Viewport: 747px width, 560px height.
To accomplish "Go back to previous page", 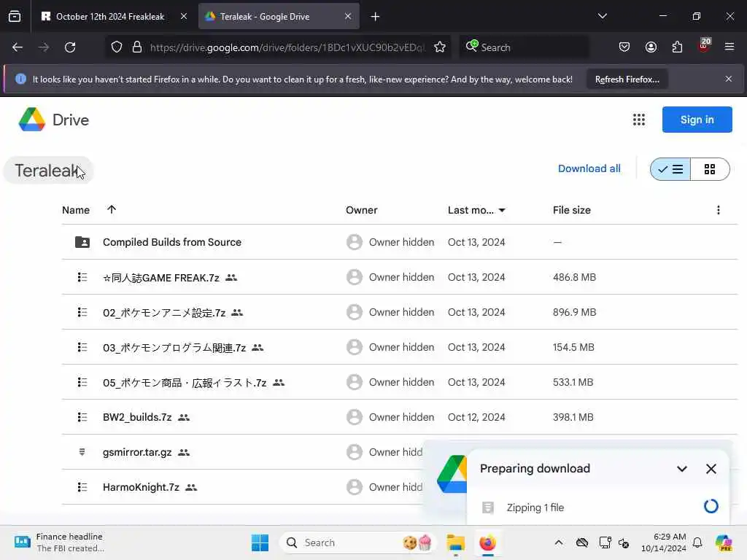I will [x=18, y=47].
